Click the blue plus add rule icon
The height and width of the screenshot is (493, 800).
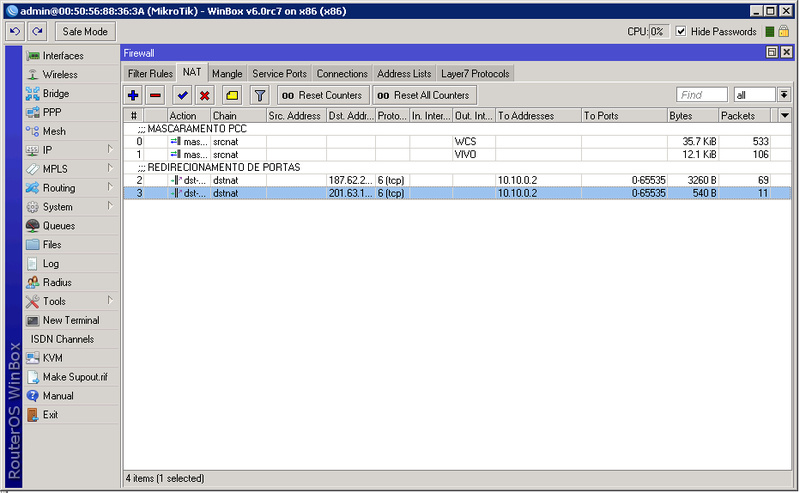(x=133, y=95)
